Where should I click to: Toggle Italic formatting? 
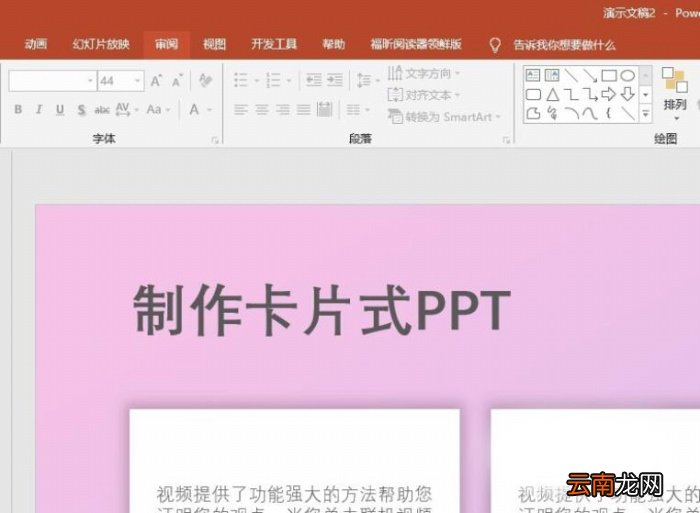click(x=39, y=109)
